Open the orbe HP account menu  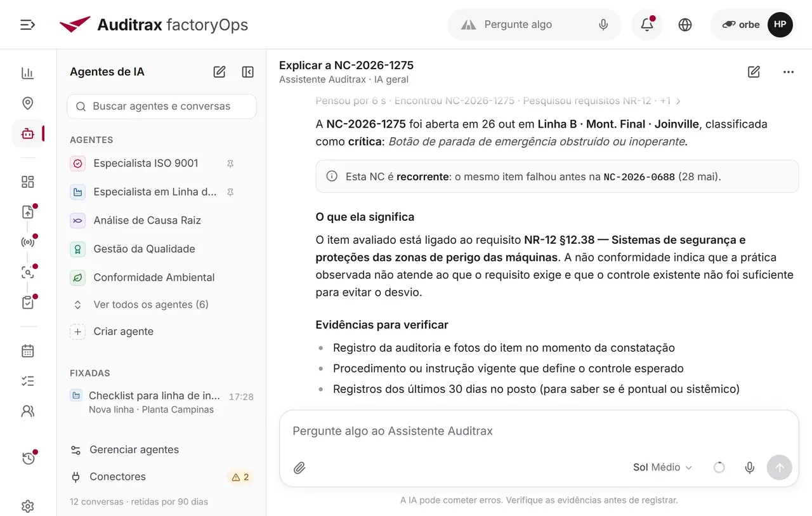point(752,25)
